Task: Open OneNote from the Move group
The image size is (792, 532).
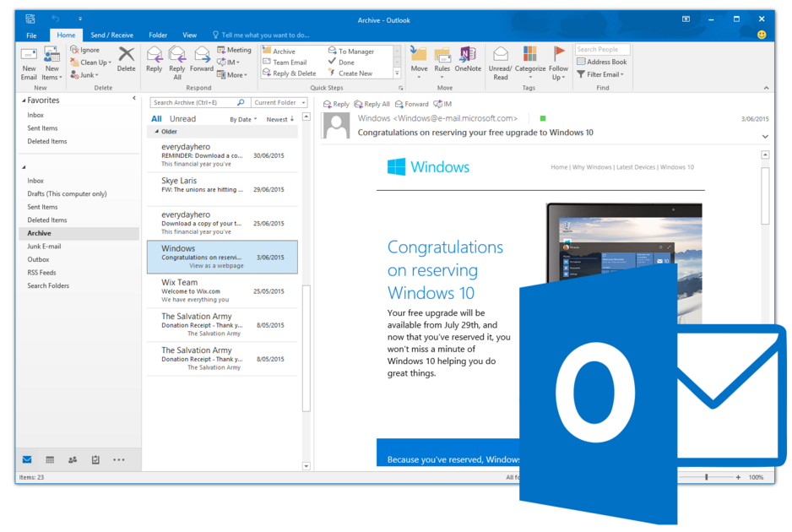Action: (x=470, y=59)
